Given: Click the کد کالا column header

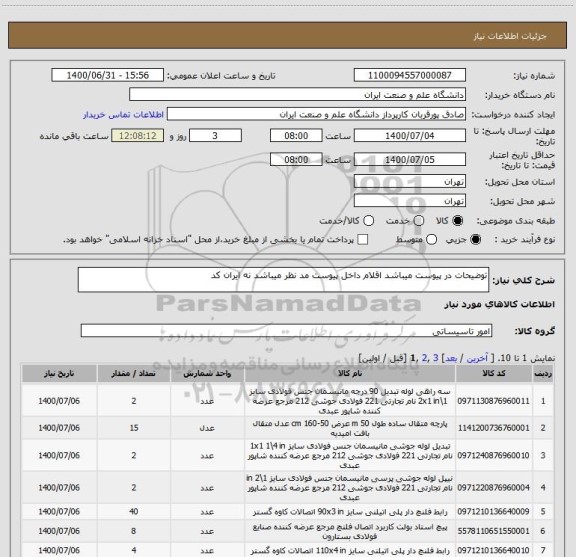Looking at the screenshot, I should tap(494, 374).
